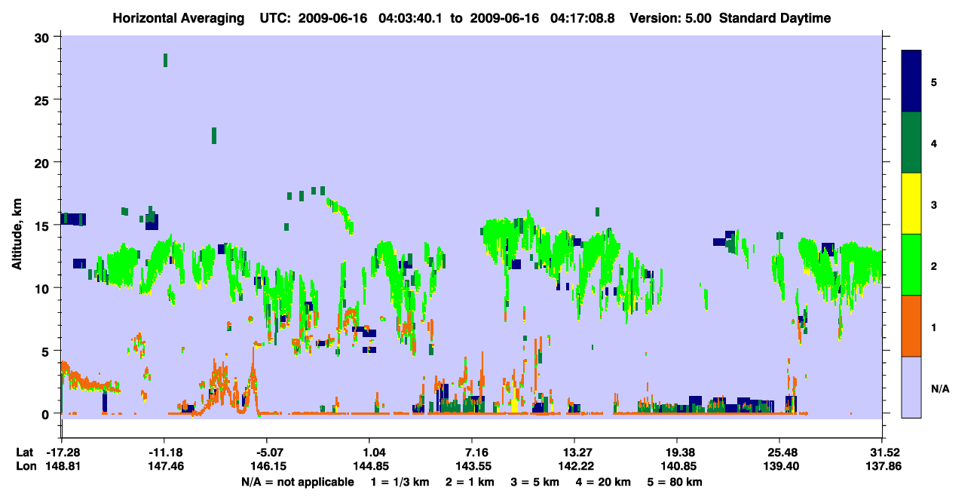Click longitude value '143.55'
This screenshot has height=503, width=980.
click(x=473, y=466)
